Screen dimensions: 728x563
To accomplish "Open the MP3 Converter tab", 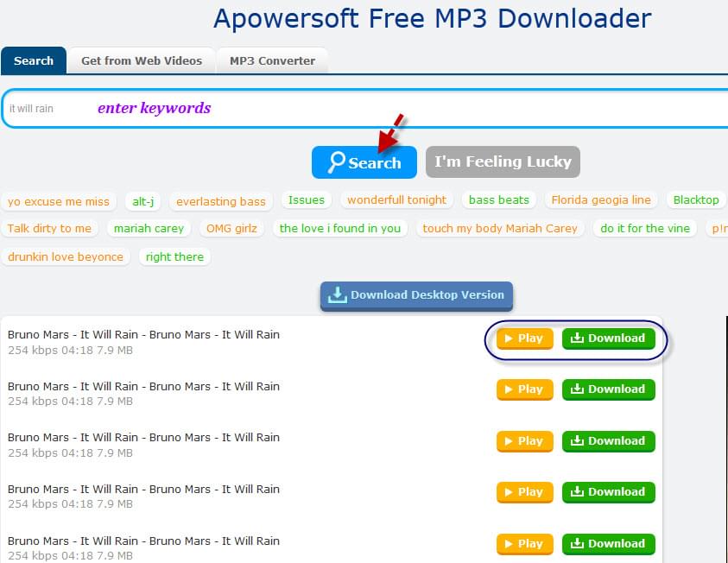I will click(x=273, y=60).
